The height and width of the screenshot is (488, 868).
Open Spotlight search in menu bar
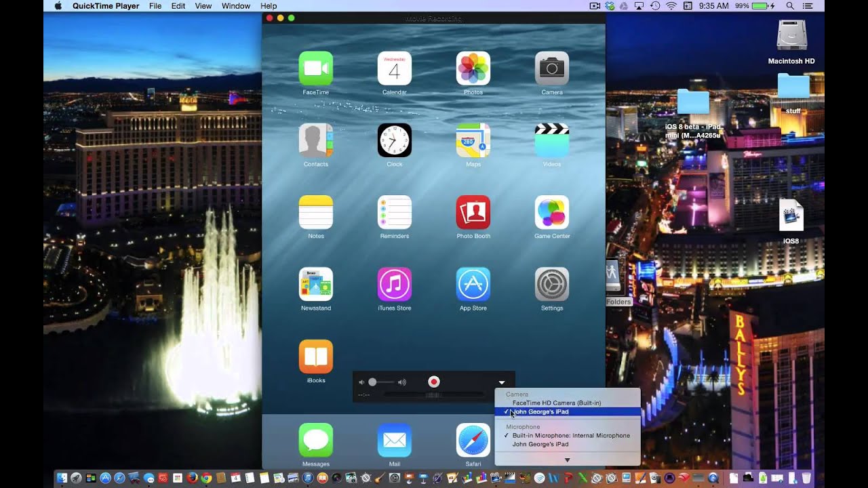click(x=790, y=5)
